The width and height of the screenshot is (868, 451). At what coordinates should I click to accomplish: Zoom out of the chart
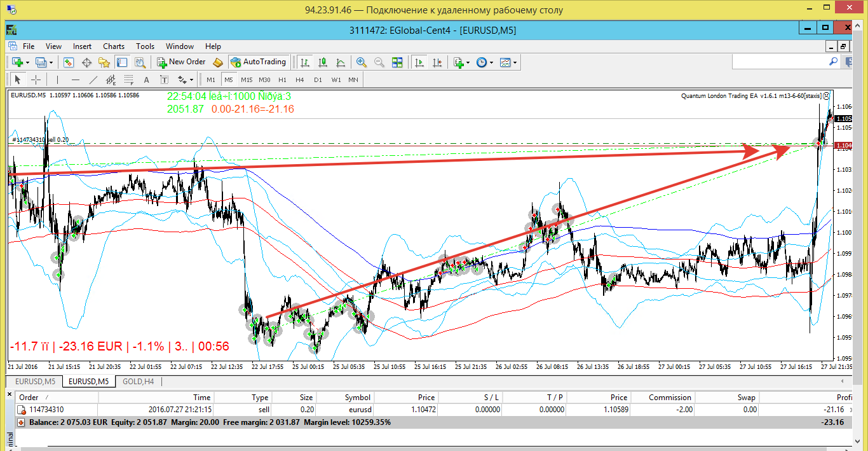click(x=379, y=62)
